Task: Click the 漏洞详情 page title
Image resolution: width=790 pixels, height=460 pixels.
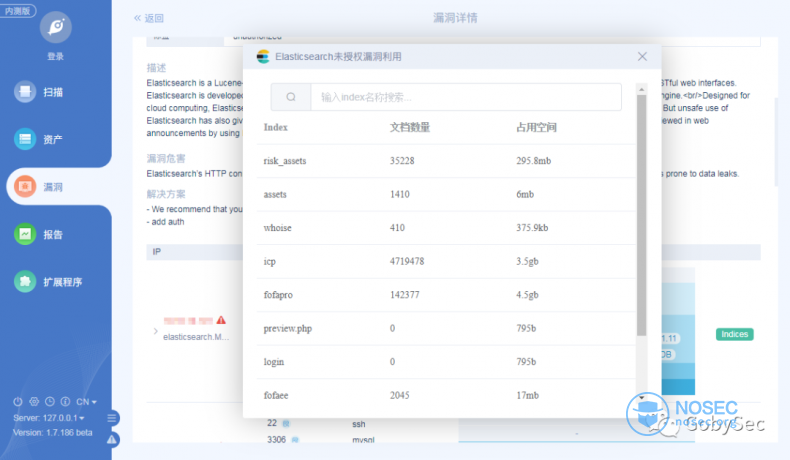Action: (455, 18)
